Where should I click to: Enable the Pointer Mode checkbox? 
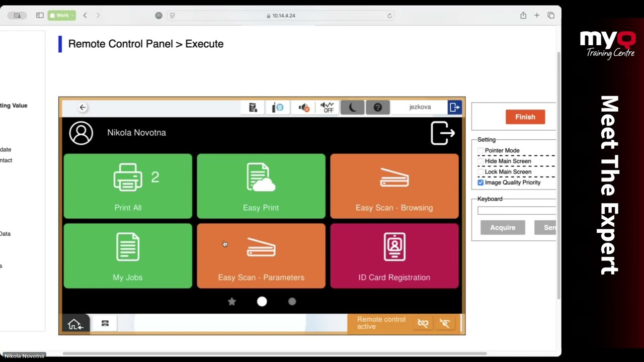coord(480,150)
